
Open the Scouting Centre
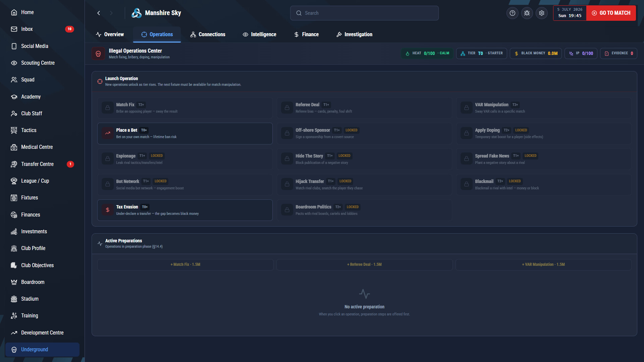42,63
